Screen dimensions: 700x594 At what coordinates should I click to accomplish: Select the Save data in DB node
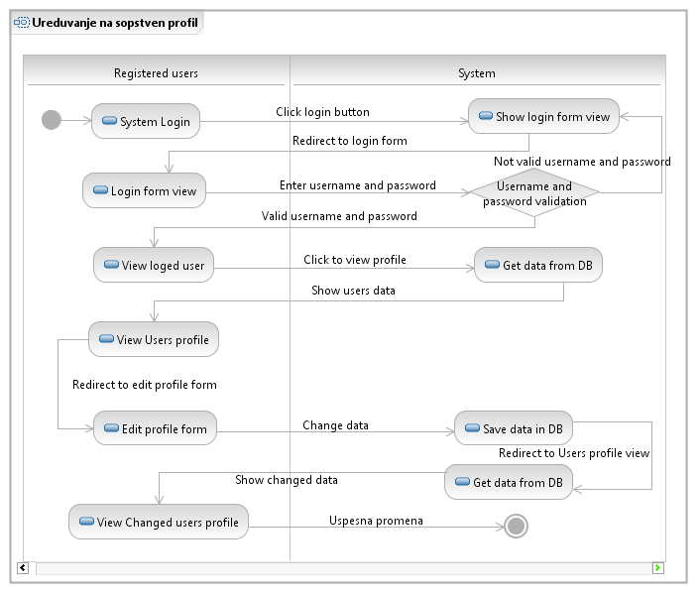pos(514,428)
